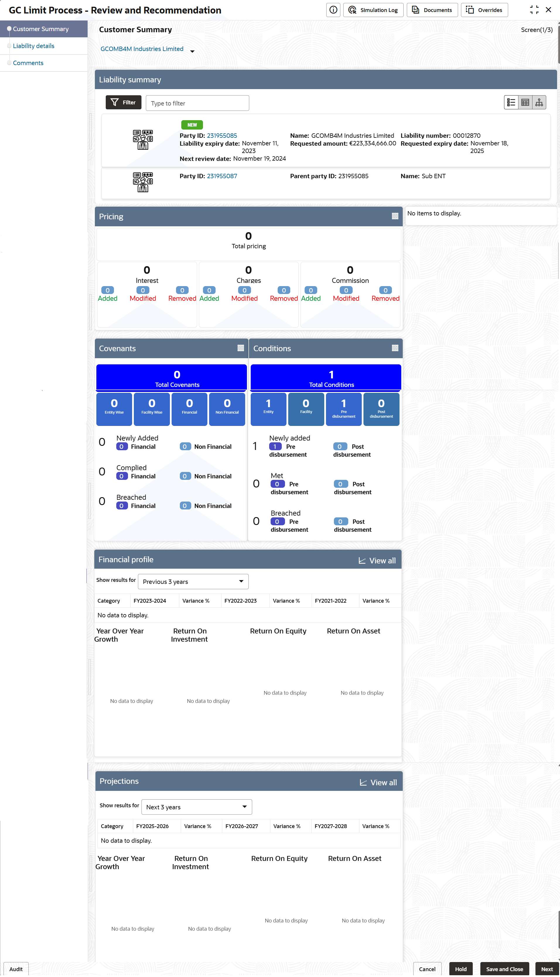
Task: Click the party icon for Party ID 231955085
Action: coord(143,140)
